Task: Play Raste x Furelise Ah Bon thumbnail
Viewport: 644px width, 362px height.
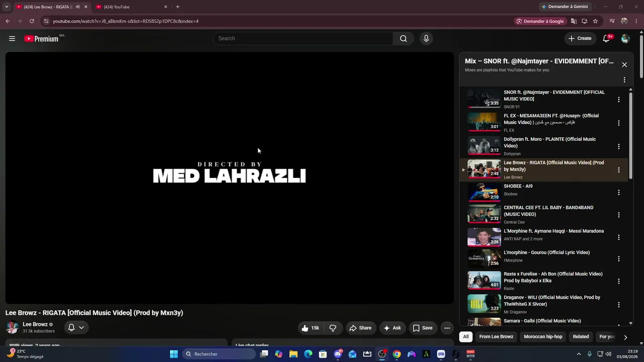Action: [x=484, y=281]
